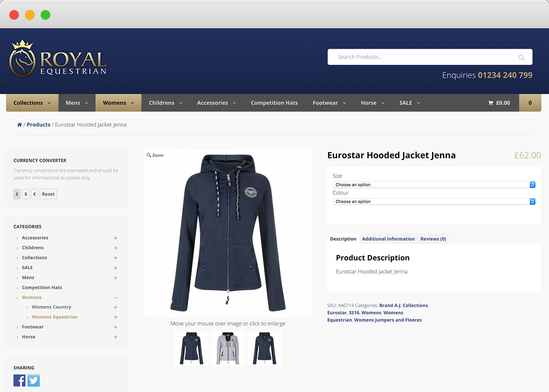
Task: Share via the Twitter icon
Action: tap(34, 380)
